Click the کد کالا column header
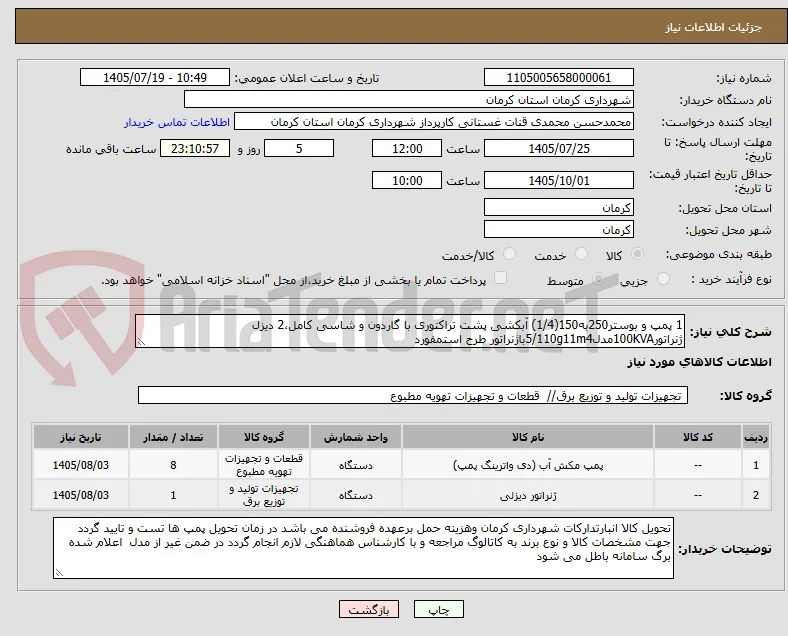The width and height of the screenshot is (788, 636). 698,437
